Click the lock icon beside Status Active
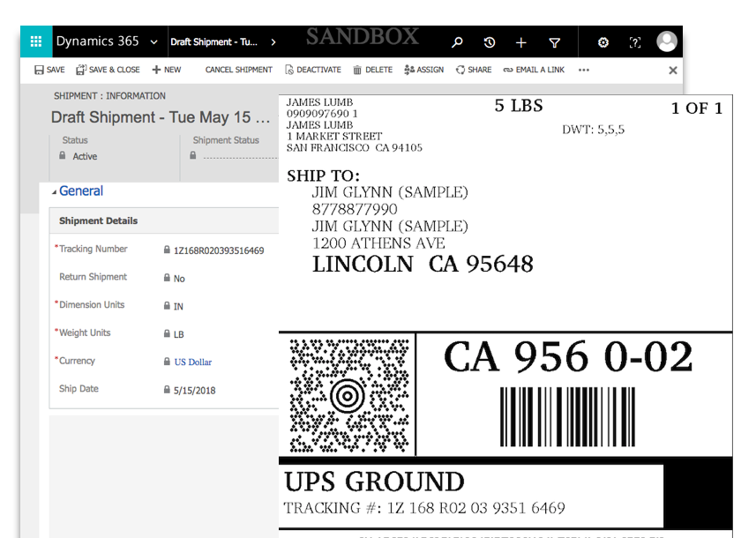This screenshot has height=538, width=756. [x=63, y=155]
